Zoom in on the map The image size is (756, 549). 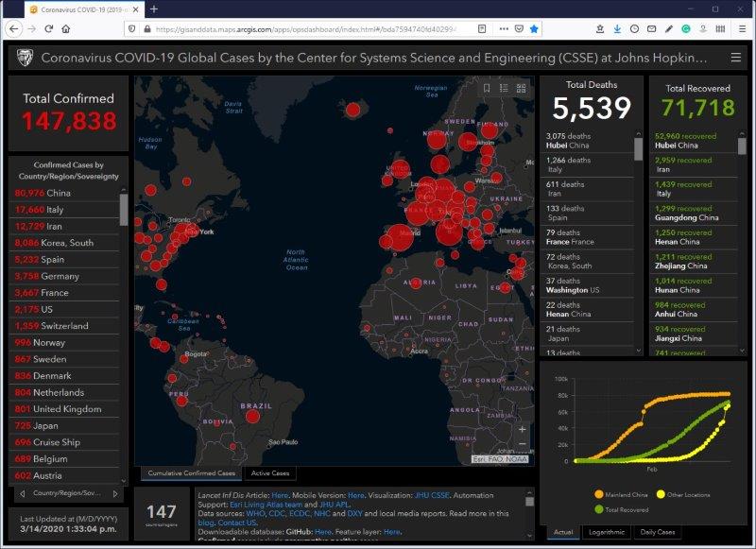523,429
